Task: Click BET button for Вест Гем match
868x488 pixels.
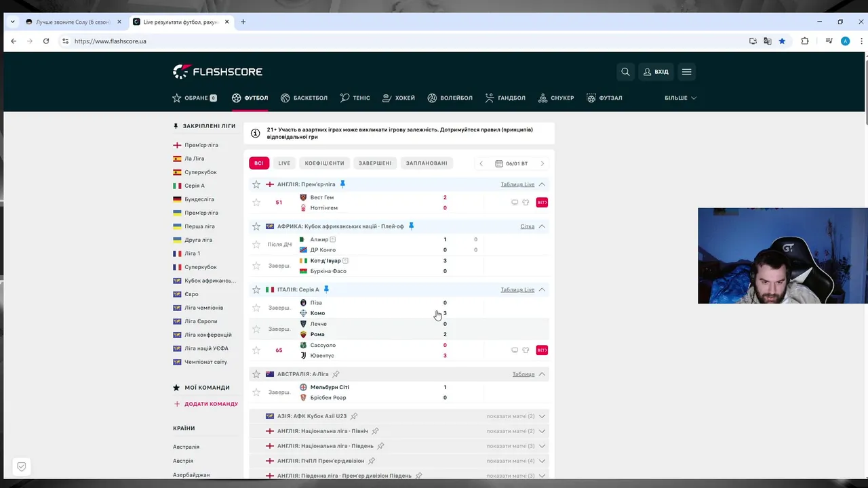Action: (x=542, y=202)
